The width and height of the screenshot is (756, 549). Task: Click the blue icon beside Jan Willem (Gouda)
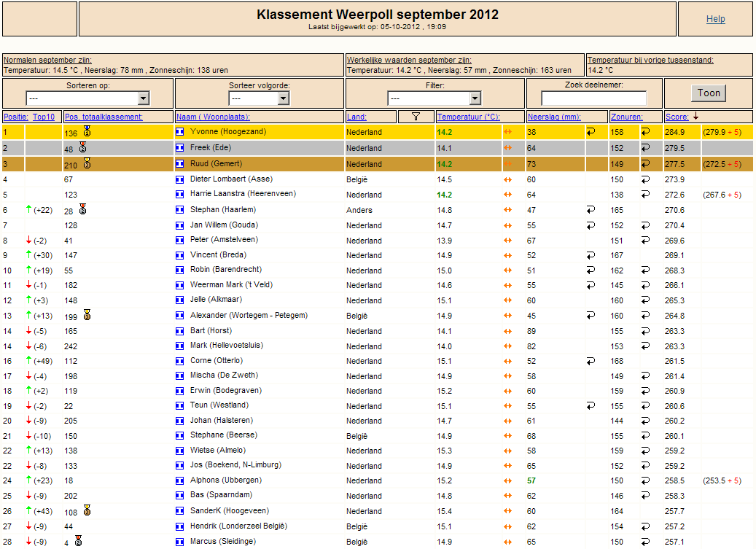click(x=180, y=225)
